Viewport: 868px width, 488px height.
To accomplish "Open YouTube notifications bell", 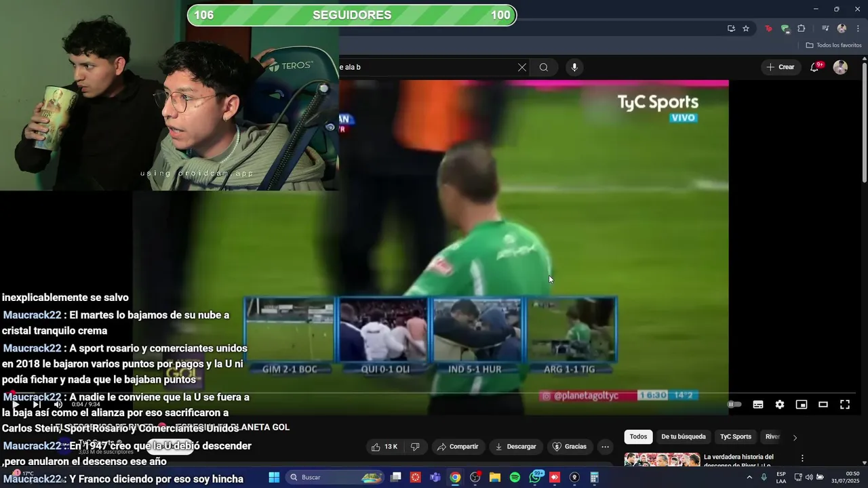I will (x=815, y=67).
